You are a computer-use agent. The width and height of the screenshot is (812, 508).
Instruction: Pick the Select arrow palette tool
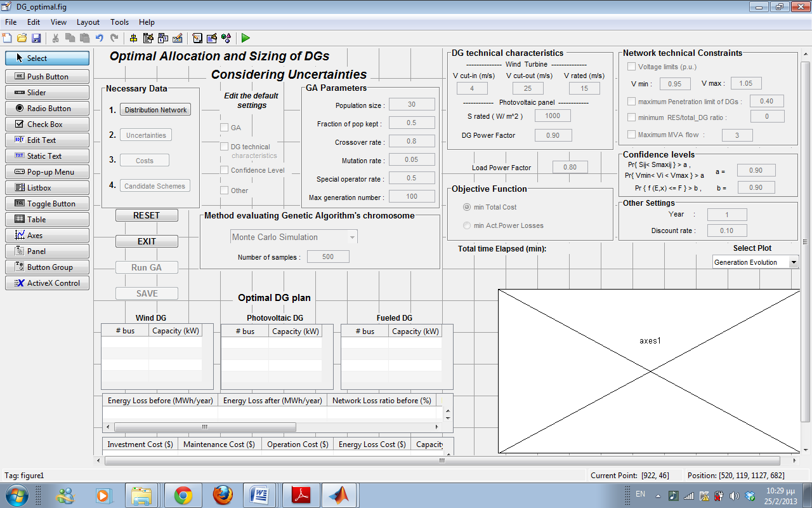pos(47,58)
